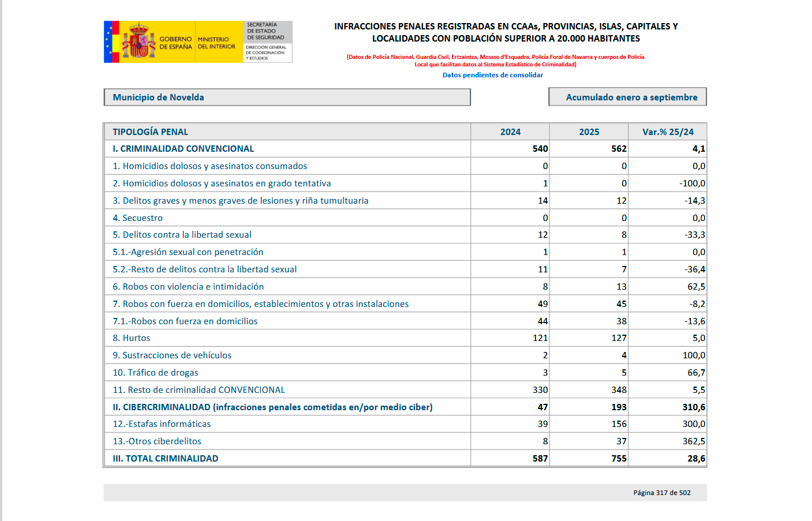Image resolution: width=812 pixels, height=521 pixels.
Task: Click the Datos pendientes de consolidar text
Action: (492, 75)
